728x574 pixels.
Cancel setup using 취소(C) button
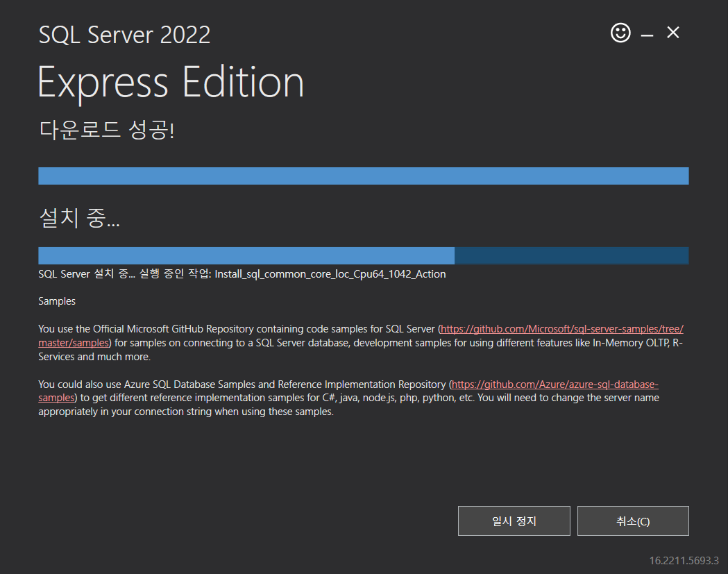[633, 521]
